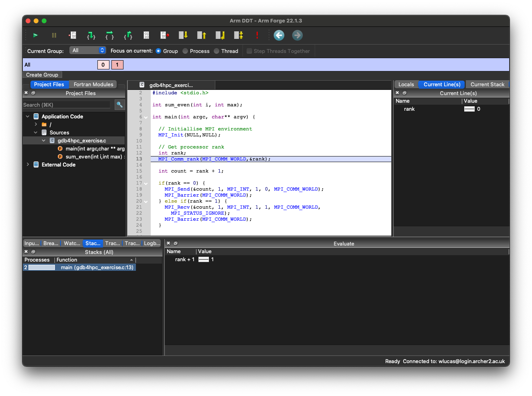Open the Current Line(s) tab
The width and height of the screenshot is (532, 396).
coord(442,84)
